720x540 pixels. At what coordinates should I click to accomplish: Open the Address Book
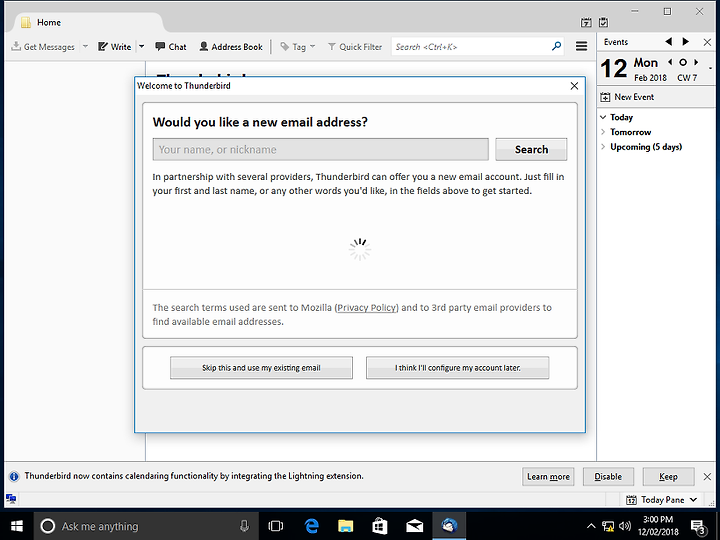pyautogui.click(x=231, y=47)
